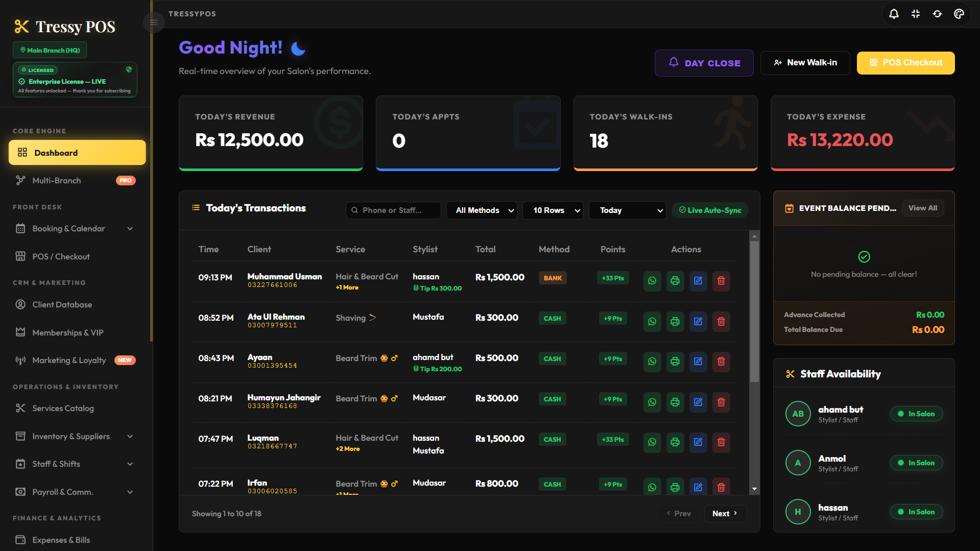The image size is (980, 551).
Task: Open Dashboard in the sidebar
Action: click(x=77, y=153)
